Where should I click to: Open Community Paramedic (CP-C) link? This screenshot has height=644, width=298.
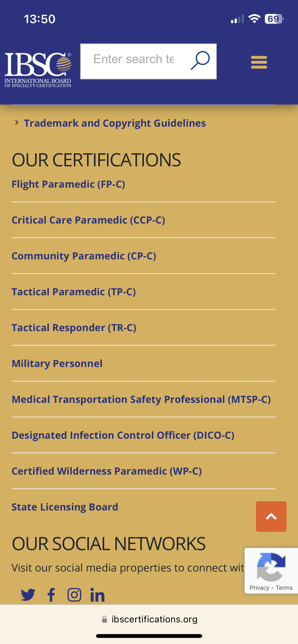click(84, 256)
